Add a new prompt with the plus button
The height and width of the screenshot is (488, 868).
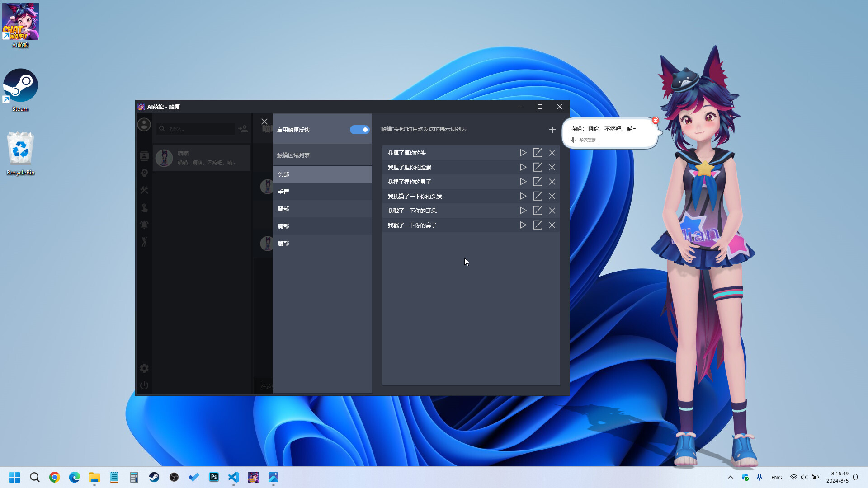[x=552, y=130]
